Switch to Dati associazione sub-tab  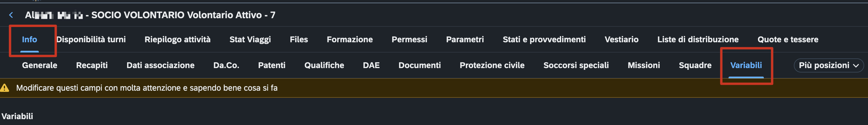160,65
